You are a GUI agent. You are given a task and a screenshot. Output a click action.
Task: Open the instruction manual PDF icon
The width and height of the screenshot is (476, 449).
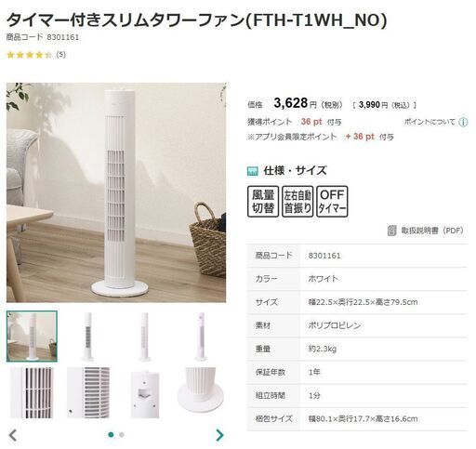(x=392, y=231)
